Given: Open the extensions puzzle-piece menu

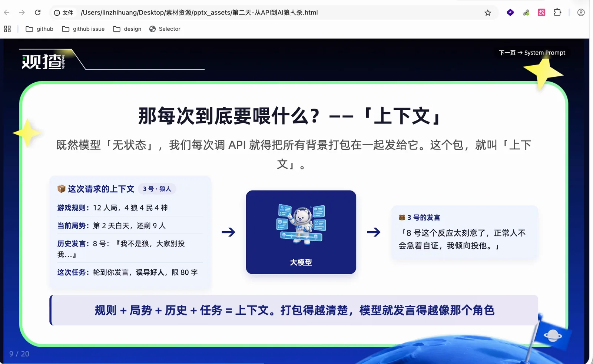Looking at the screenshot, I should pyautogui.click(x=557, y=13).
